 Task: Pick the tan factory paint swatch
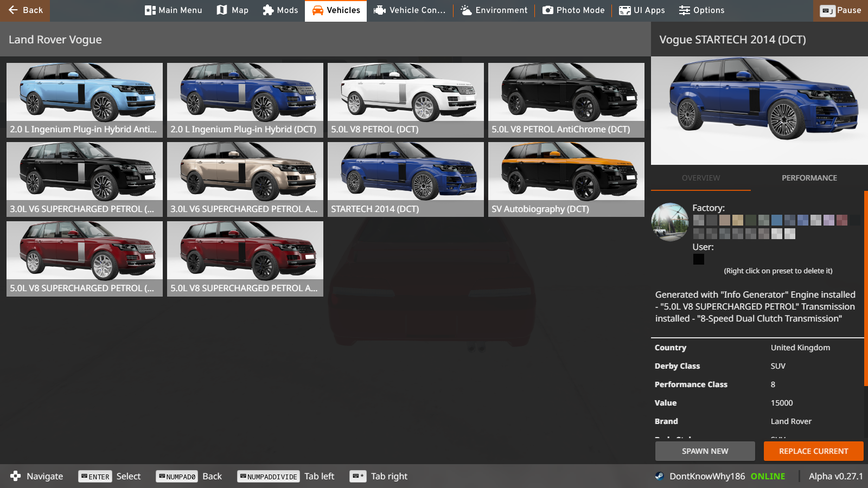[725, 220]
